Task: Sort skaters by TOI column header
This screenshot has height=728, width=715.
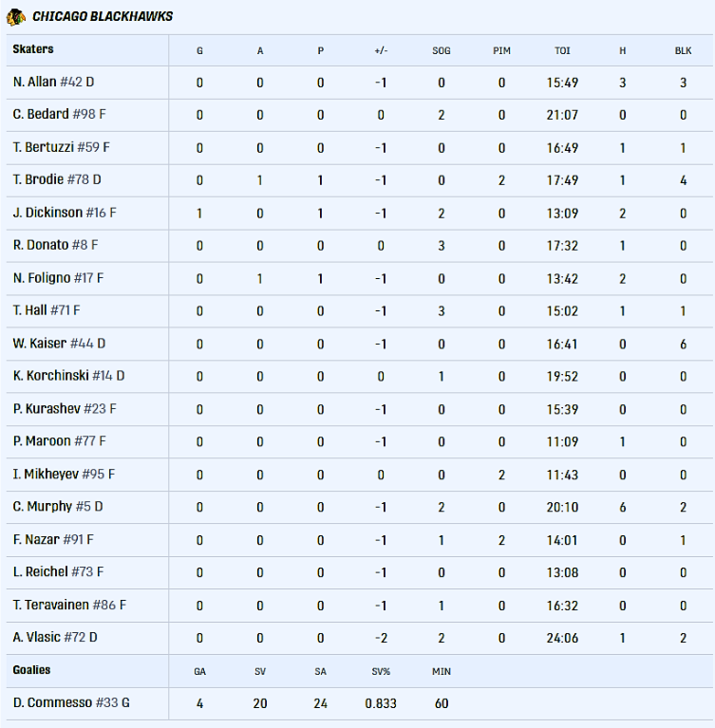Action: point(562,50)
